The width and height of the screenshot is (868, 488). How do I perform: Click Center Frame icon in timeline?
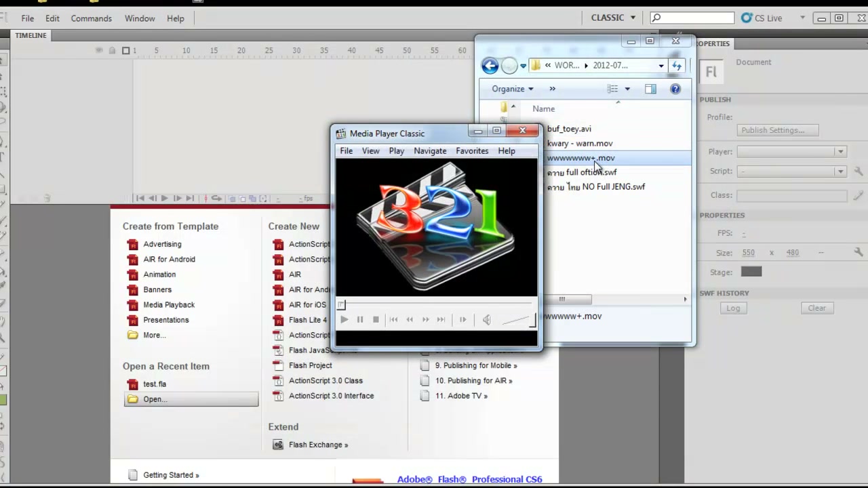(x=206, y=199)
